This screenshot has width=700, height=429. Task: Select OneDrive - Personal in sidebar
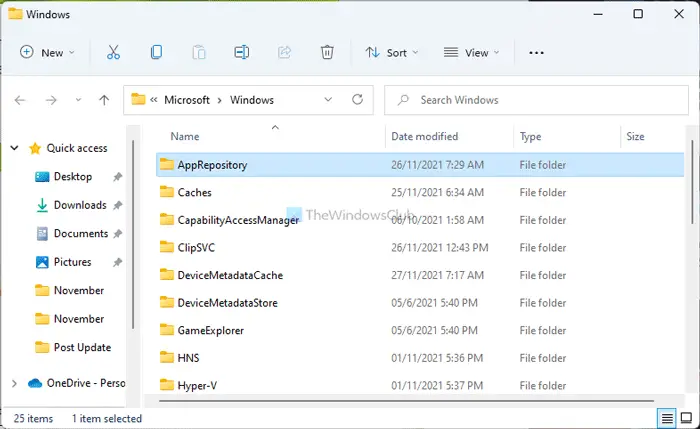pos(86,383)
